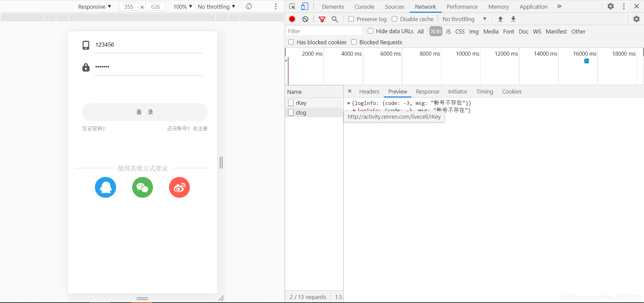Select the All filter type
The image size is (644, 303).
(420, 31)
